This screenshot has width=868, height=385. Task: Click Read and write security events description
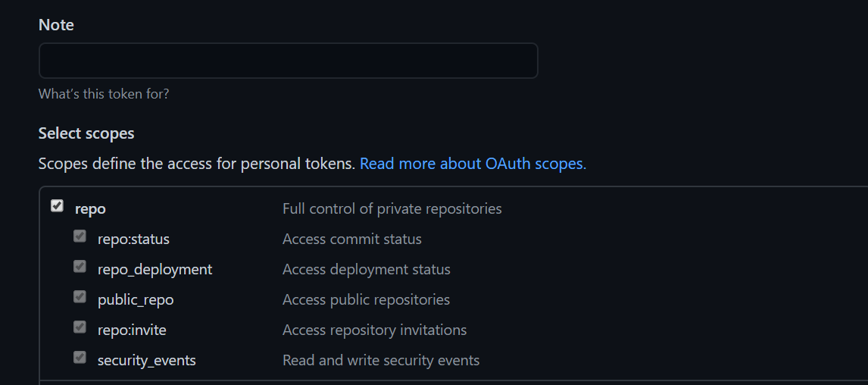click(380, 361)
